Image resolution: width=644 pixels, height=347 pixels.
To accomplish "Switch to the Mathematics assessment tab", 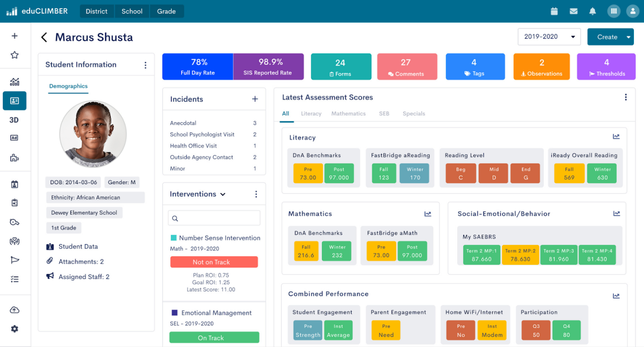I will click(348, 113).
